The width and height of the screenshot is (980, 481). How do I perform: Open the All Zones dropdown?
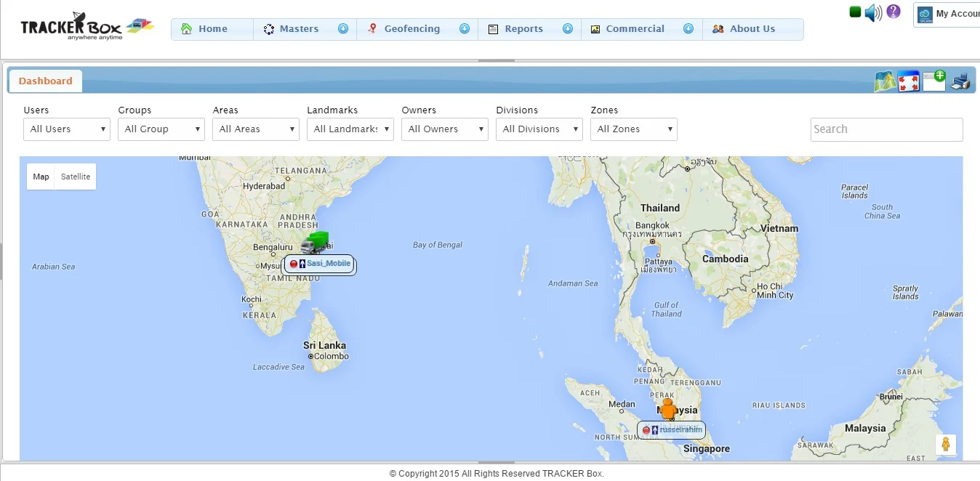coord(633,129)
